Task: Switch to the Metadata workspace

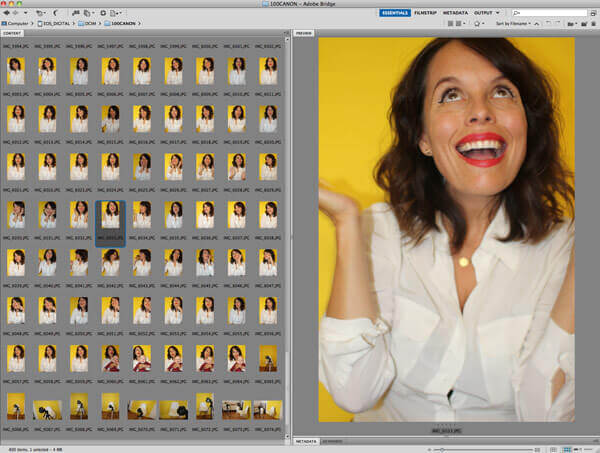Action: (x=455, y=13)
